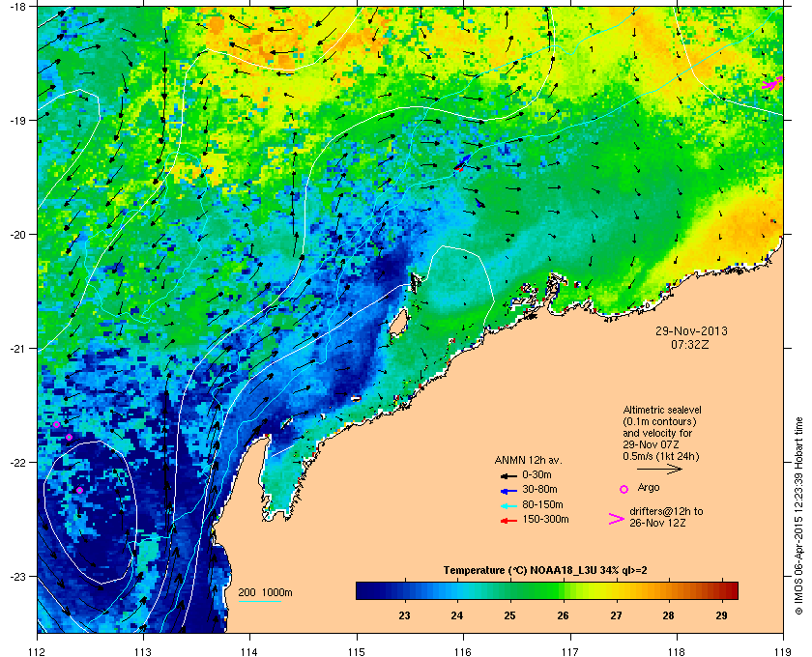Click the Temperature (°C) NOAA18_L3U title
The image size is (812, 657).
tap(545, 571)
